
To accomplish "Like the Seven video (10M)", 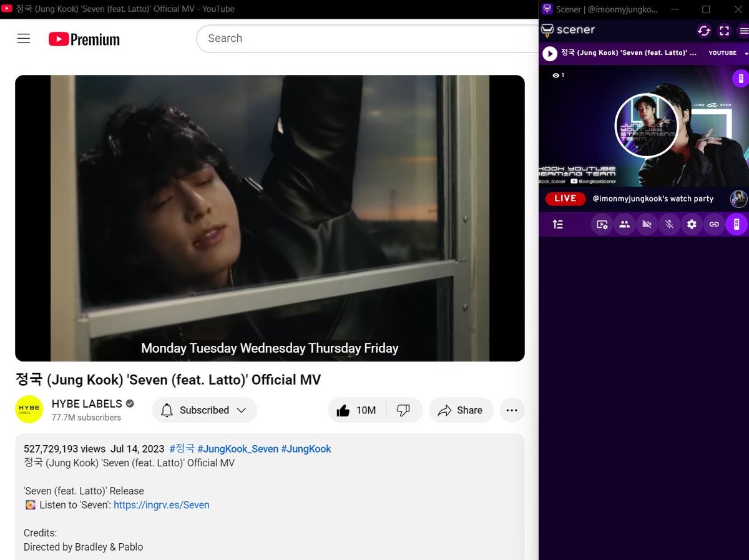I will [x=356, y=410].
